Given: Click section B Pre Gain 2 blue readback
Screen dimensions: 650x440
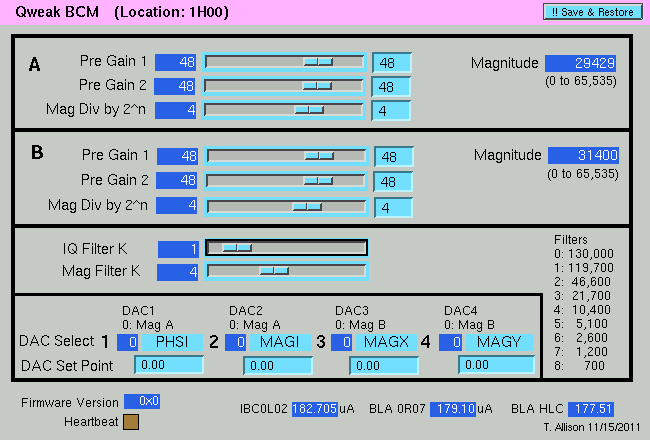Looking at the screenshot, I should (x=176, y=180).
